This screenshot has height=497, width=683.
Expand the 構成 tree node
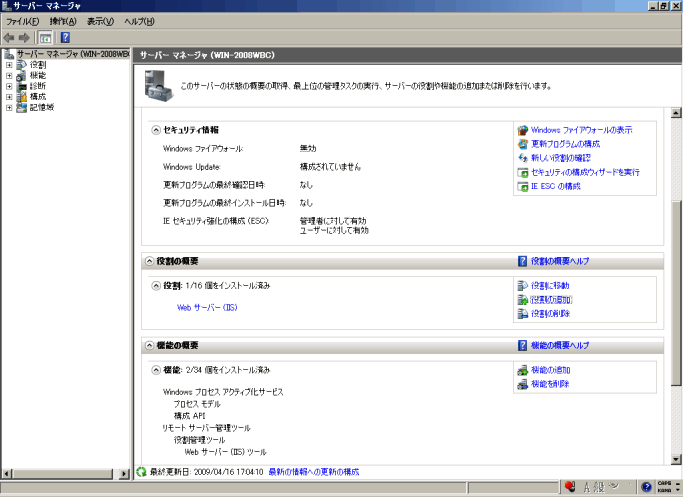click(9, 97)
